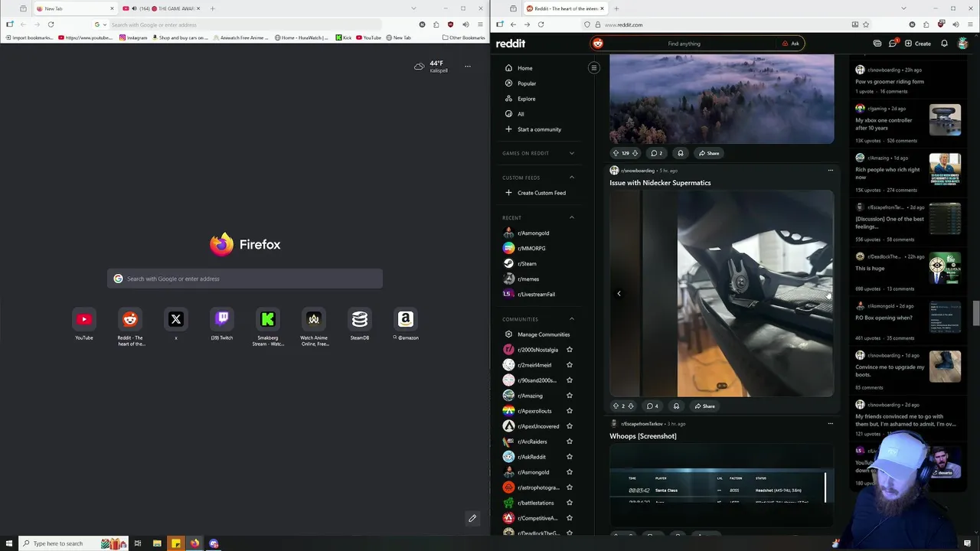Toggle favorite star for r/ArcRaiders
This screenshot has height=551, width=980.
(569, 442)
